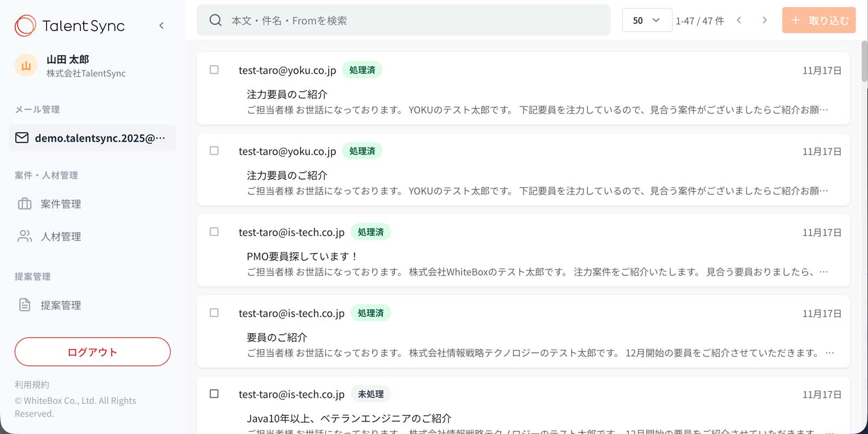The width and height of the screenshot is (868, 434).
Task: Go to previous page of emails
Action: coord(739,21)
